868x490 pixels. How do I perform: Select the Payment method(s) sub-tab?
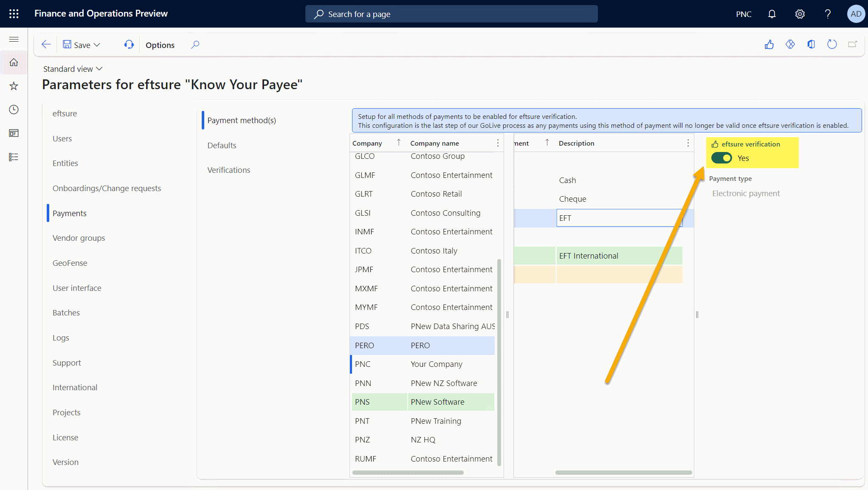(242, 120)
